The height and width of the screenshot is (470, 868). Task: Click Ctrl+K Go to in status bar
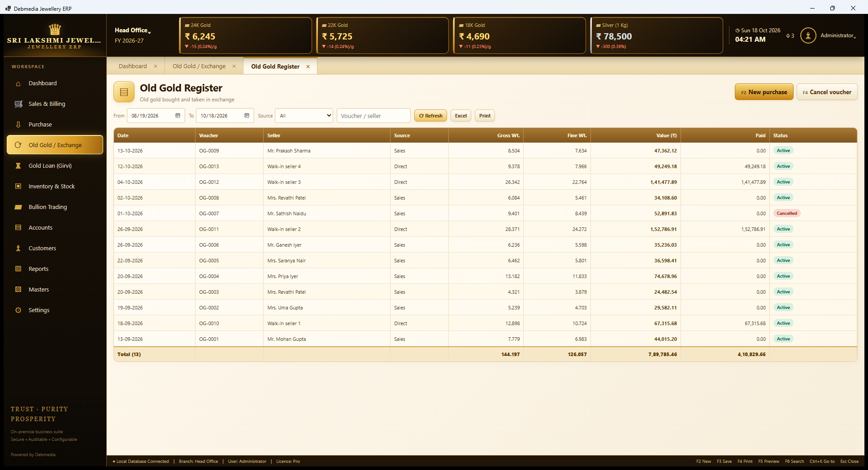pos(822,461)
